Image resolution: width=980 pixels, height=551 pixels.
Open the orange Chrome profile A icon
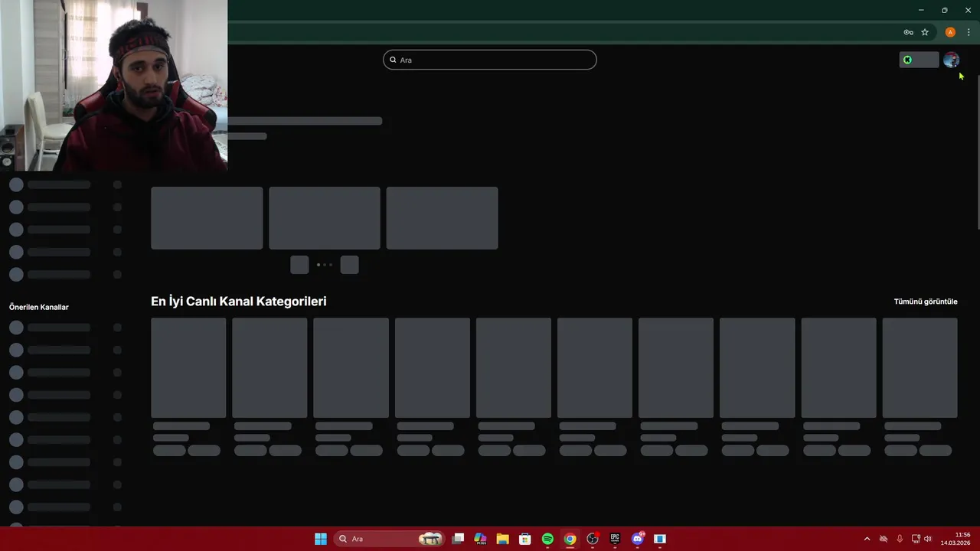[950, 32]
